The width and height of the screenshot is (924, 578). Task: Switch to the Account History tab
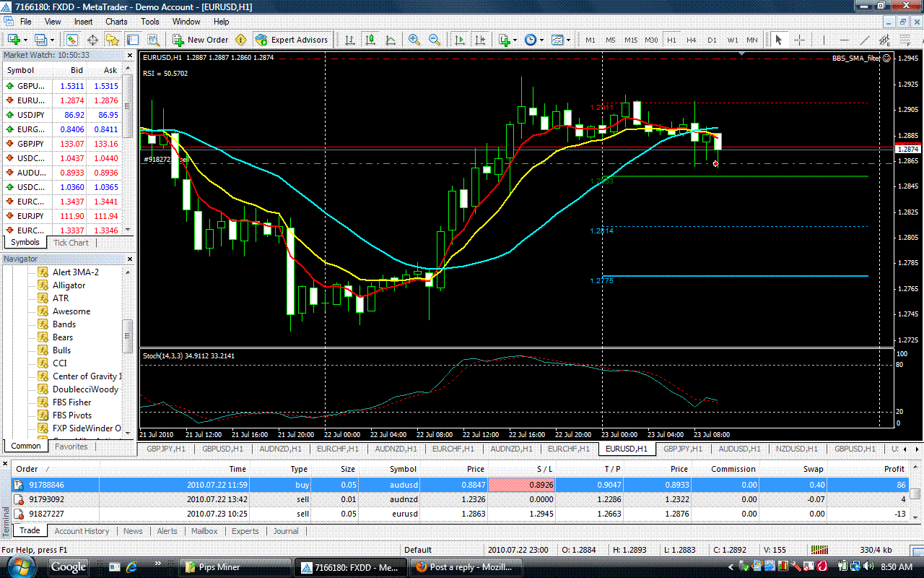[x=82, y=531]
